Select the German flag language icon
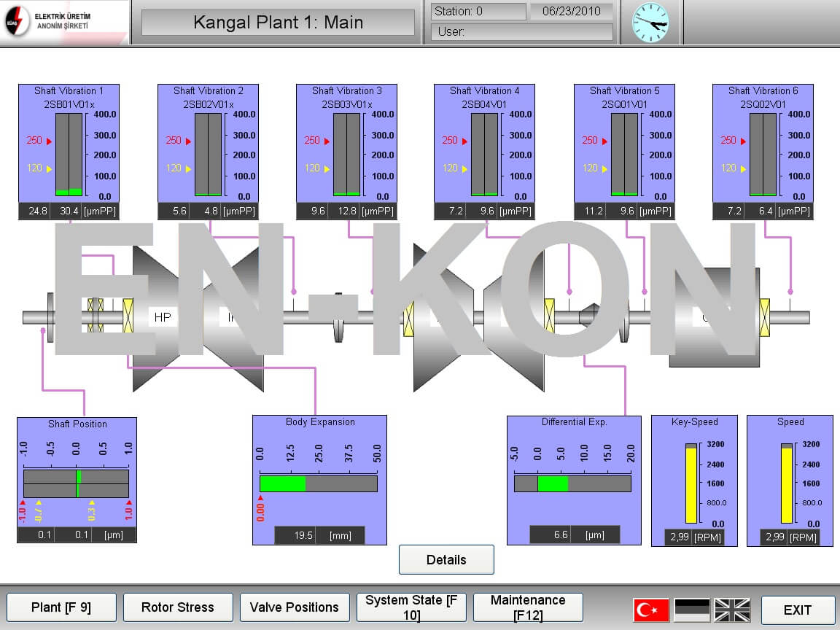The height and width of the screenshot is (630, 840). point(691,610)
